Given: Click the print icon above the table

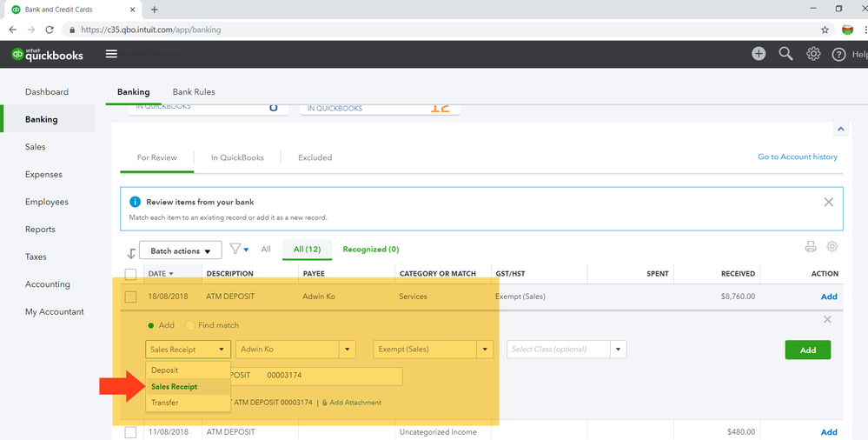Looking at the screenshot, I should (811, 247).
